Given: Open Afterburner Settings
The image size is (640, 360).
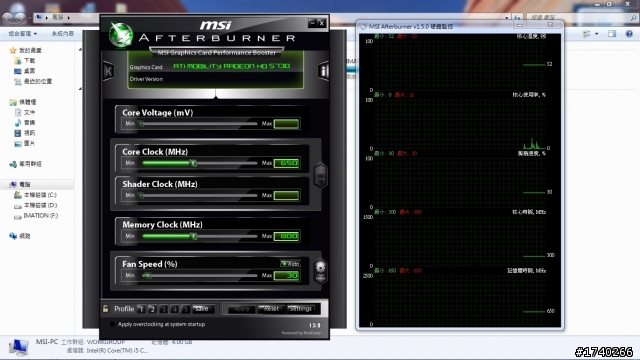Looking at the screenshot, I should [301, 309].
